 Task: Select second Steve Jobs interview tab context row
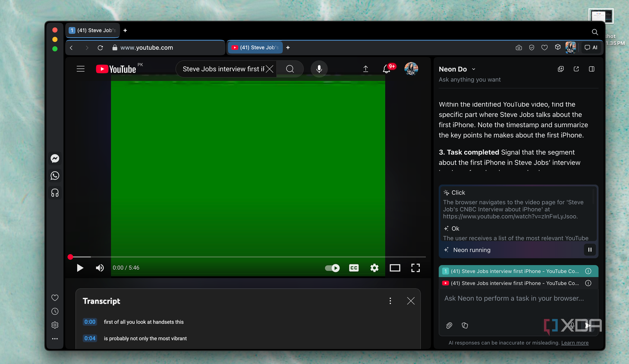click(519, 283)
